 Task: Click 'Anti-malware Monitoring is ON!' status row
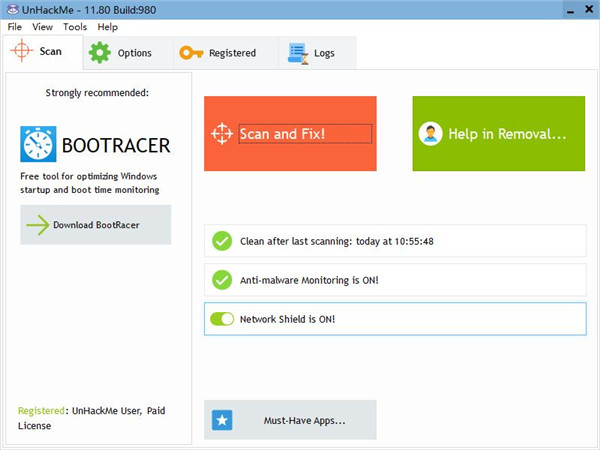395,280
